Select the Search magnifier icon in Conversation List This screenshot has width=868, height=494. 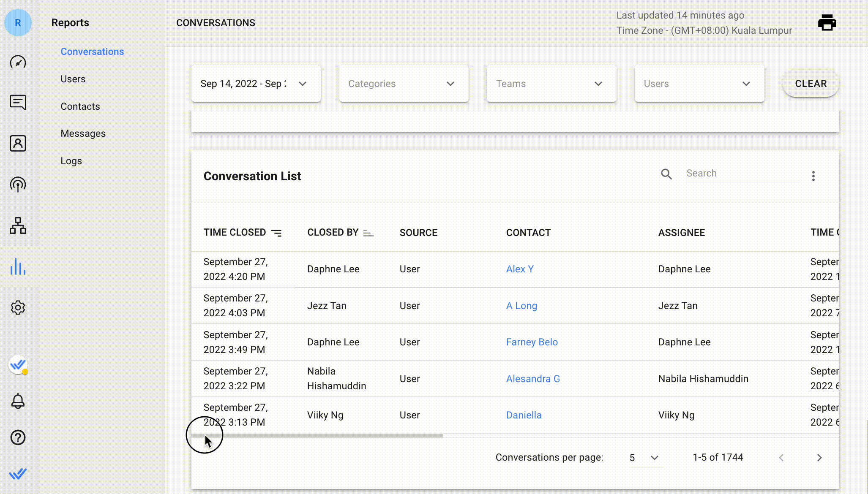pyautogui.click(x=666, y=174)
